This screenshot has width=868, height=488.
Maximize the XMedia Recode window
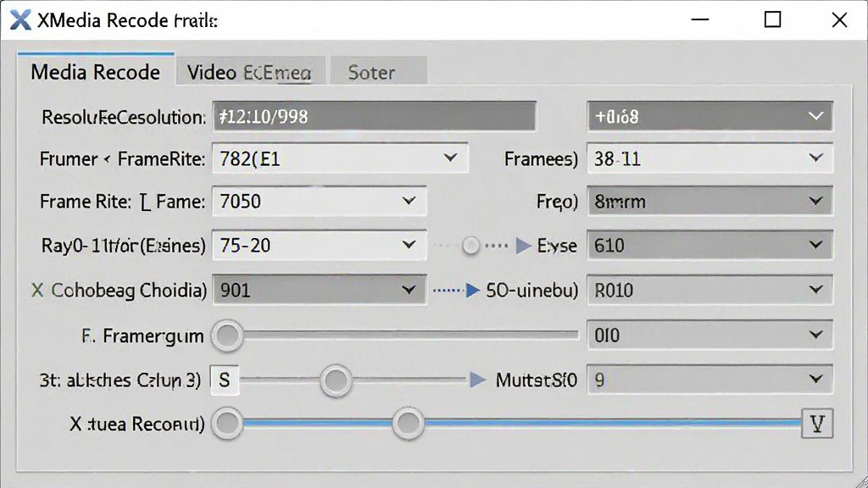coord(772,20)
